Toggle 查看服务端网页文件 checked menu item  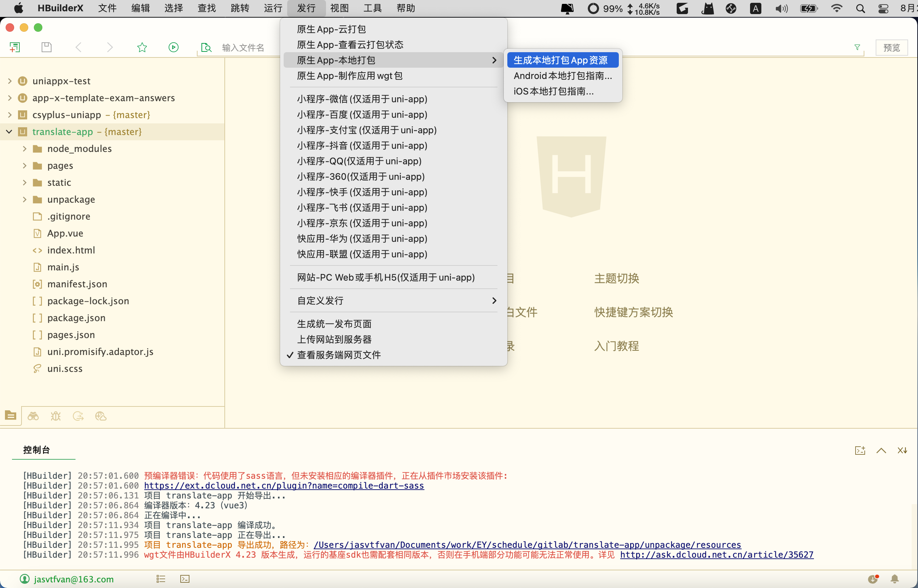point(393,355)
